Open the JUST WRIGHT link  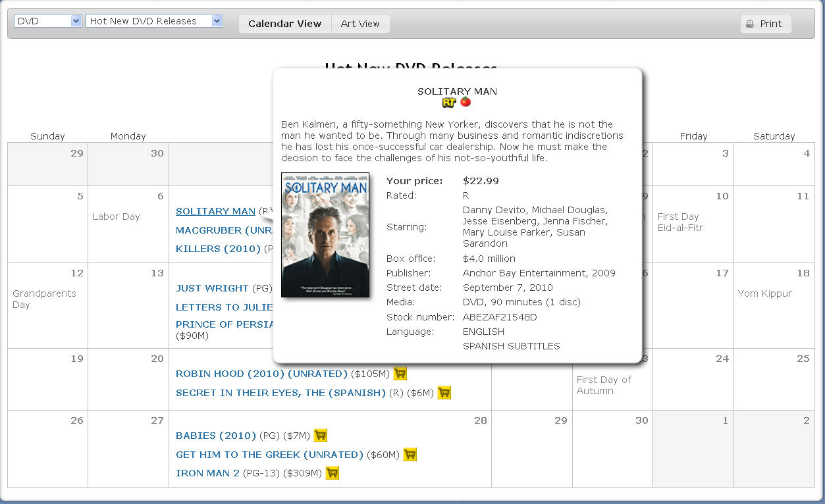212,288
